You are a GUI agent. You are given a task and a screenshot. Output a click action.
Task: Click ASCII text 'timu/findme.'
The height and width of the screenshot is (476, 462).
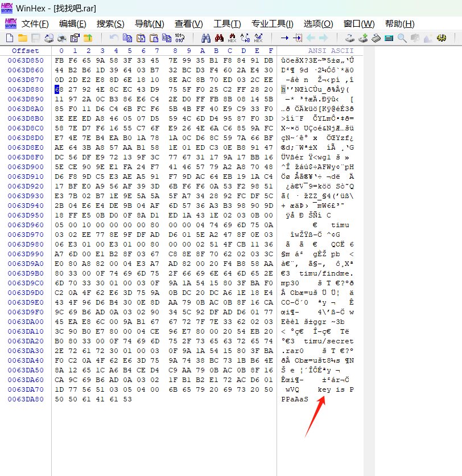pos(327,273)
